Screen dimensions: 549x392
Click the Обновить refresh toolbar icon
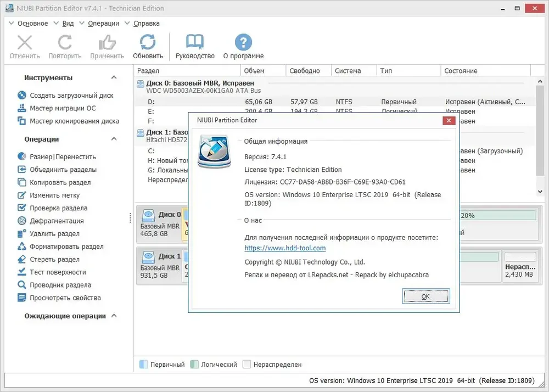pyautogui.click(x=148, y=42)
